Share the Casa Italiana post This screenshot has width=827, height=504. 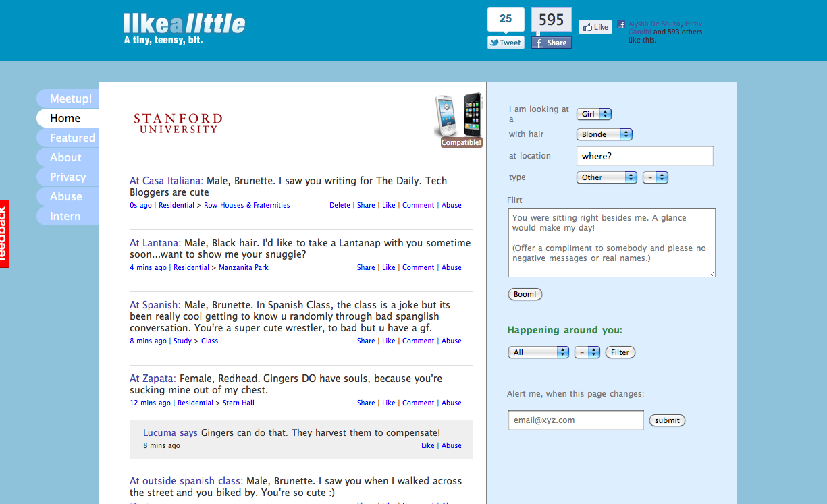[x=366, y=205]
